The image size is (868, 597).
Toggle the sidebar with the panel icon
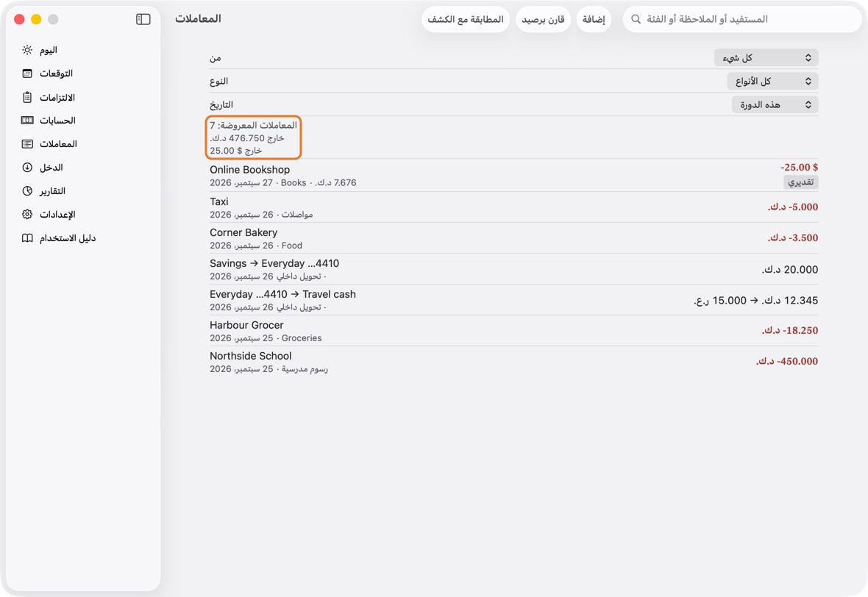tap(143, 19)
